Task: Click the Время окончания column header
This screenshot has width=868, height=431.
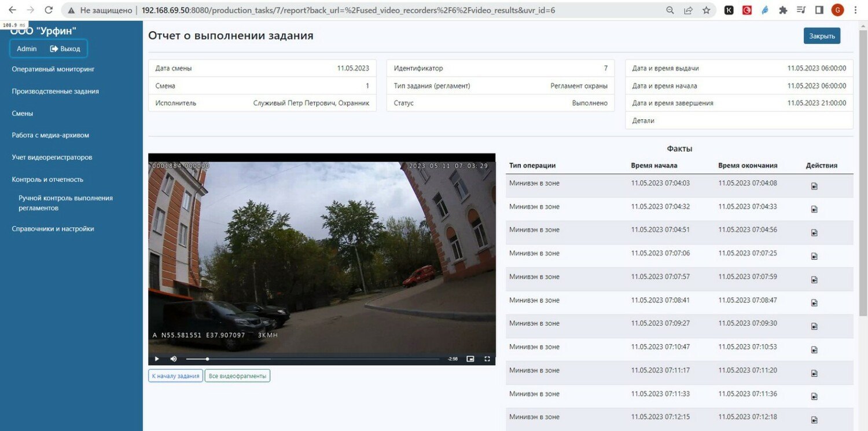Action: click(x=748, y=166)
